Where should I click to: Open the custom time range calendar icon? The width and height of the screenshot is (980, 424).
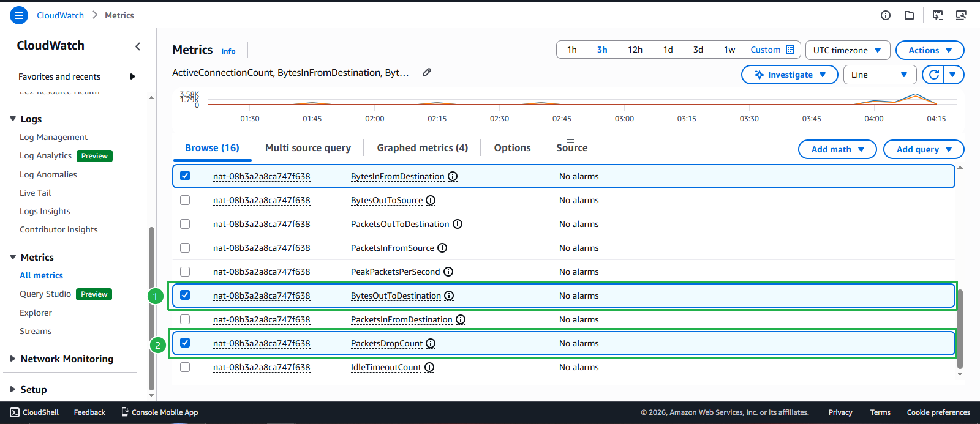[x=790, y=50]
